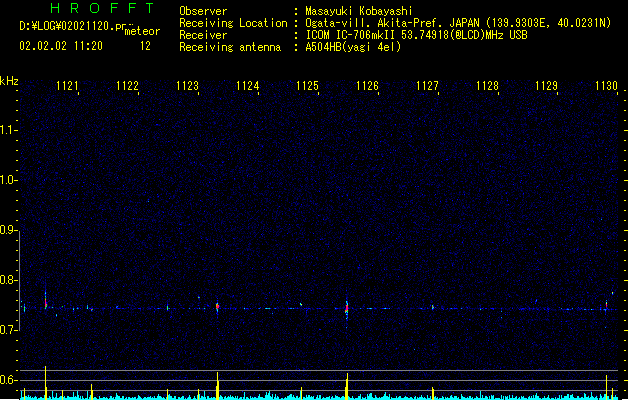Viewport: 629px width, 400px height.
Task: Click the tallest yellow intensity spike before 1121
Action: click(x=45, y=382)
